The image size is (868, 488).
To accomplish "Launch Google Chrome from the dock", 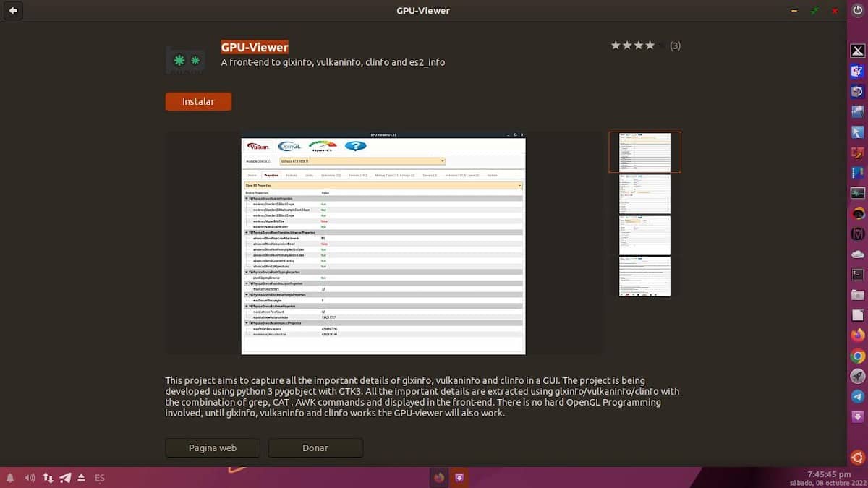I will point(858,356).
